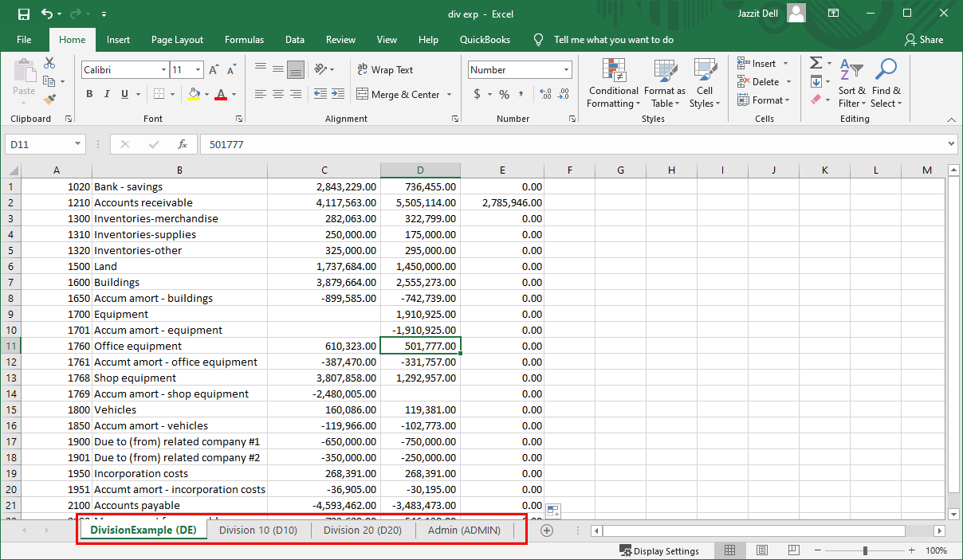Toggle Wrap Text for the cell
Viewport: 963px width, 560px height.
coord(385,70)
